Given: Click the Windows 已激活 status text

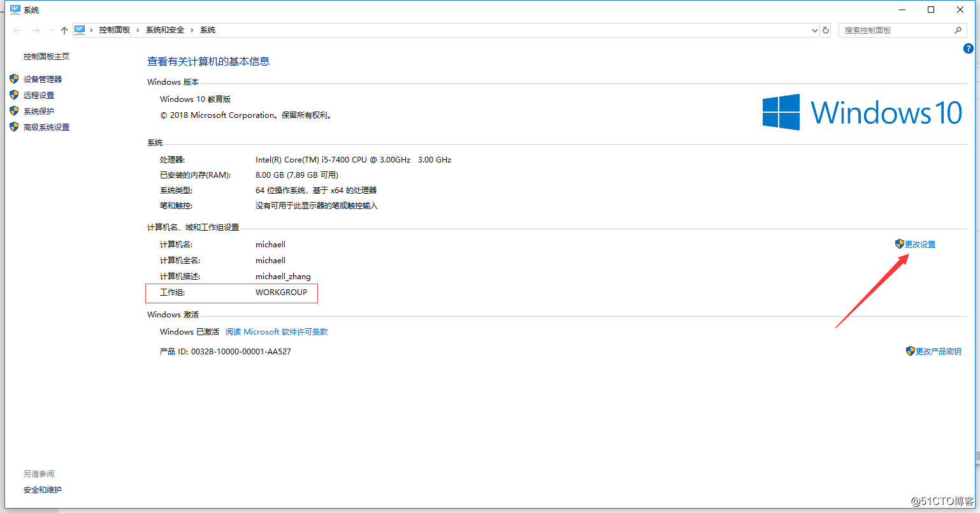Looking at the screenshot, I should tap(189, 332).
